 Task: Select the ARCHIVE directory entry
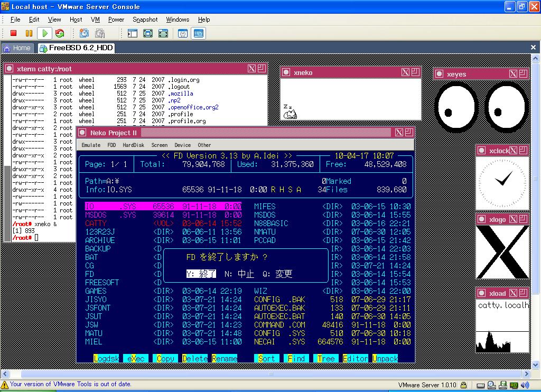click(163, 240)
